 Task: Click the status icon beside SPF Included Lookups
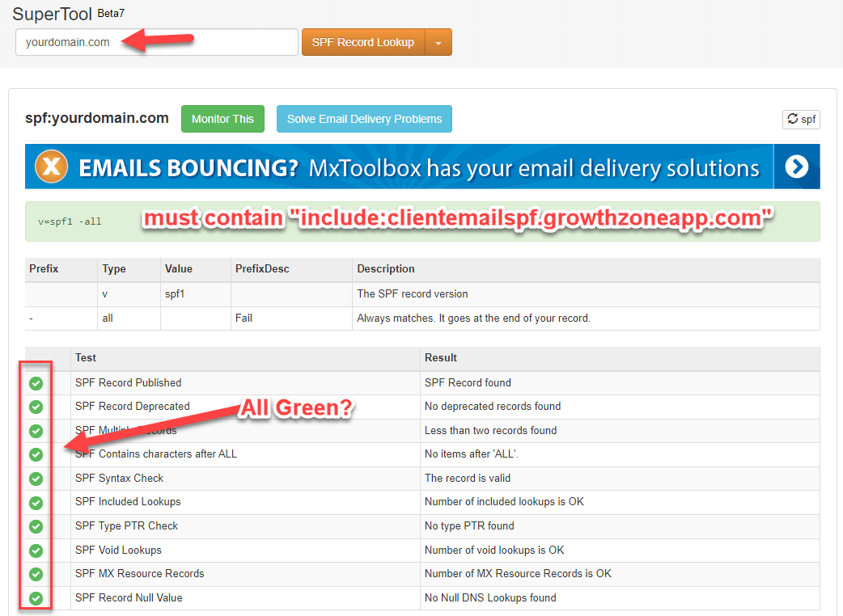tap(36, 503)
